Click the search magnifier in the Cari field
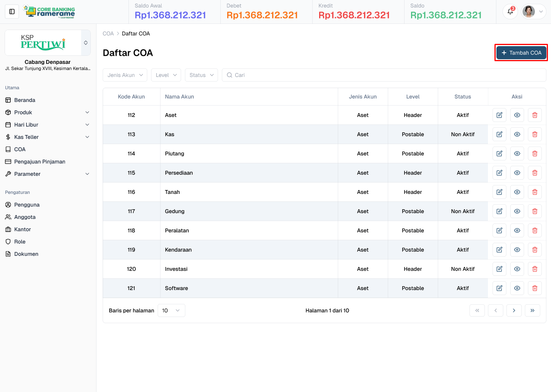 click(x=230, y=75)
